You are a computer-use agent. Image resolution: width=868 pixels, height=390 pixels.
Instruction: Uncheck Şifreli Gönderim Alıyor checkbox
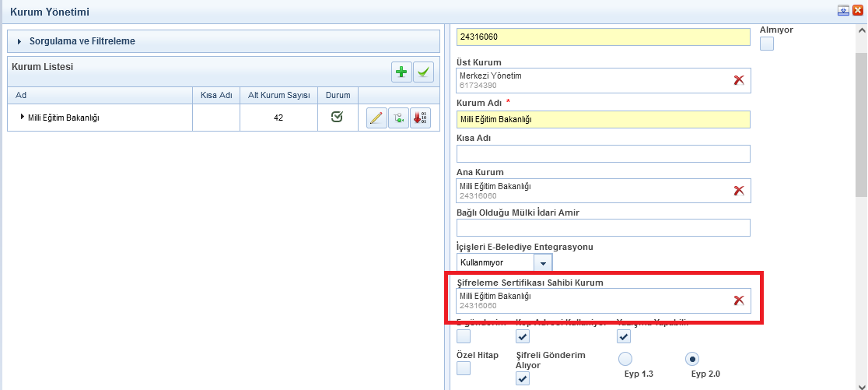[523, 378]
